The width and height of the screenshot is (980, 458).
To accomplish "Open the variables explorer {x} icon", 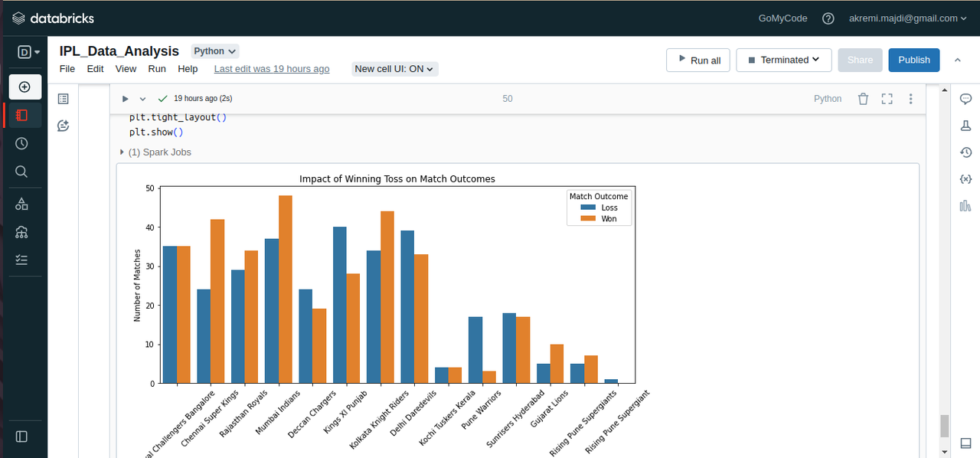I will pos(965,178).
